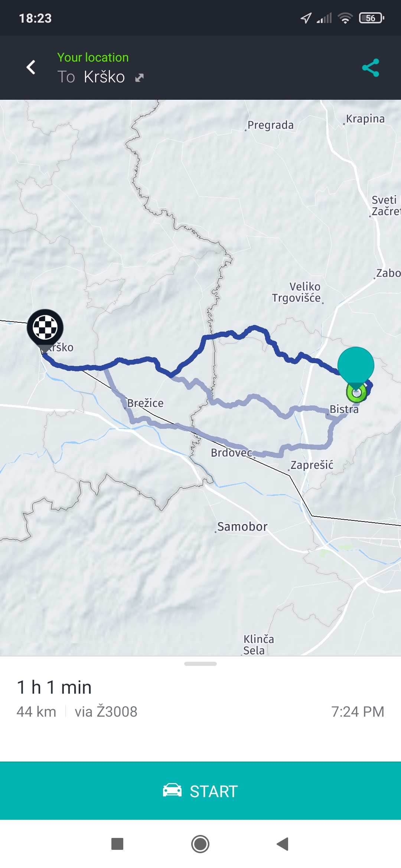The image size is (401, 868).
Task: Tap the Android home circle button
Action: click(200, 844)
